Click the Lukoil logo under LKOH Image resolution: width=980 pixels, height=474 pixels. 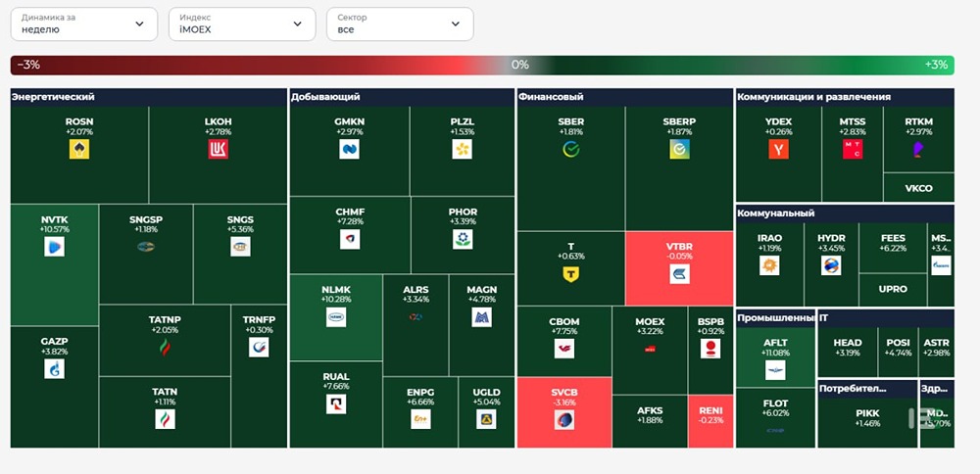219,149
